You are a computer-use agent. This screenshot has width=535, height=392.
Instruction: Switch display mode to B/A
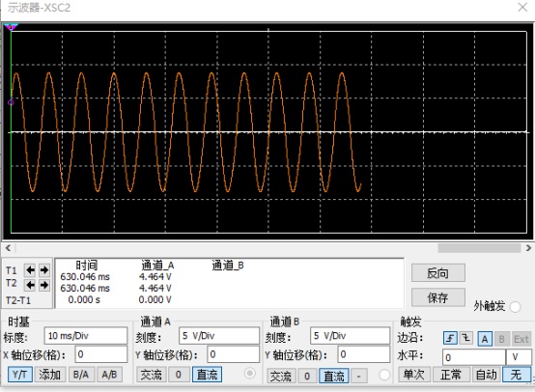pos(81,375)
